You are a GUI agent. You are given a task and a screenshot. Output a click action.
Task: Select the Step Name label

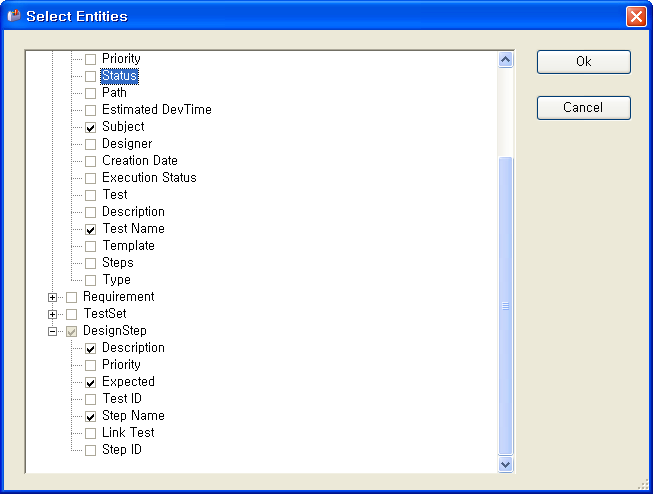pyautogui.click(x=133, y=416)
